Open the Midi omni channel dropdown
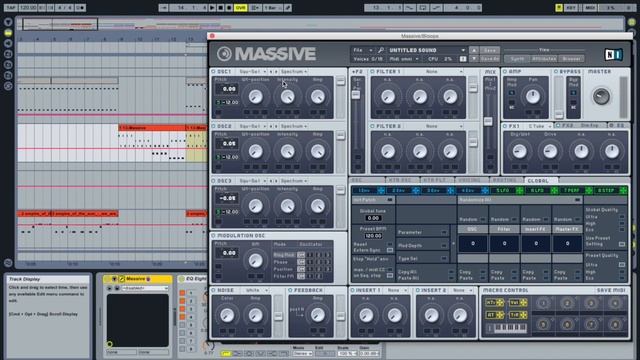The height and width of the screenshot is (360, 640). (404, 59)
